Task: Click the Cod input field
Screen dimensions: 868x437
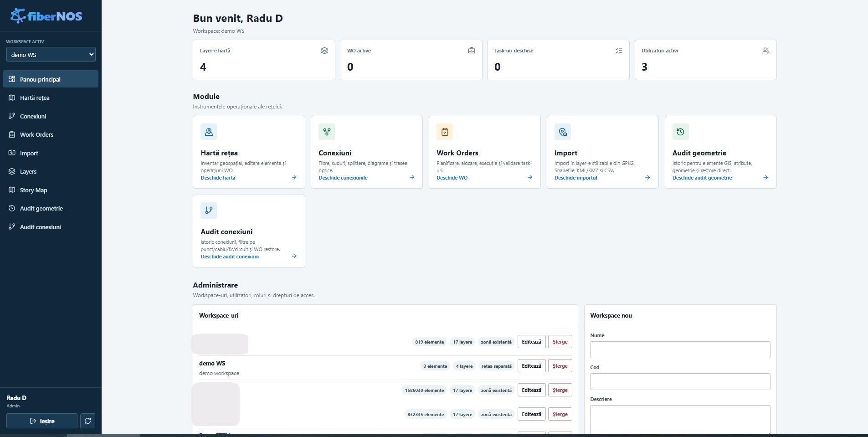Action: click(x=680, y=381)
